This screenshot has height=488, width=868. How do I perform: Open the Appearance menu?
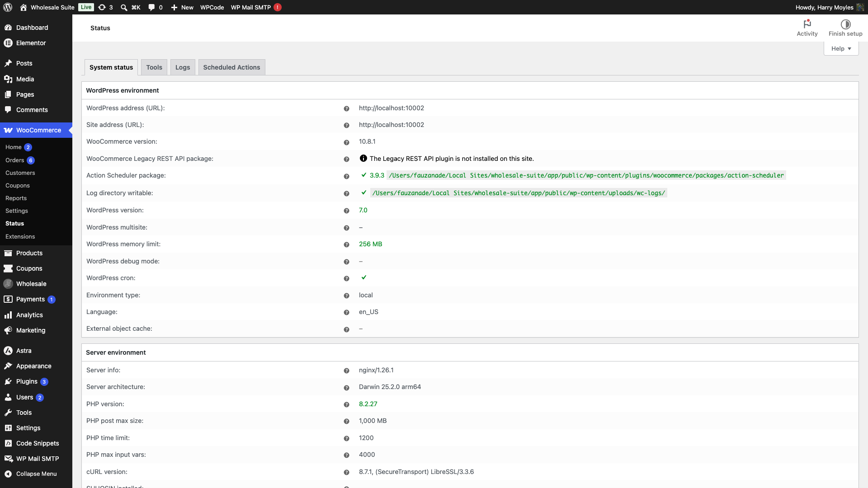coord(36,366)
